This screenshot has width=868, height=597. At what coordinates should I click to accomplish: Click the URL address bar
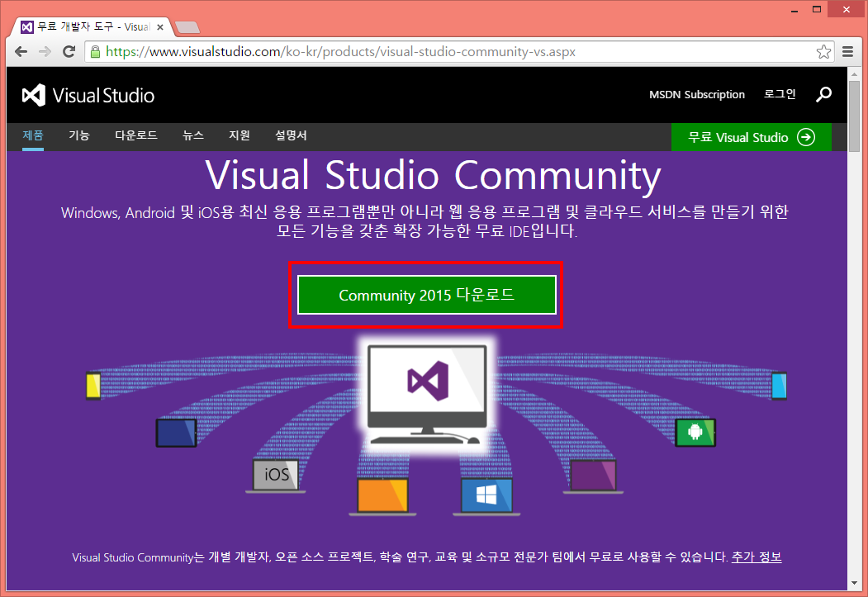pos(459,51)
